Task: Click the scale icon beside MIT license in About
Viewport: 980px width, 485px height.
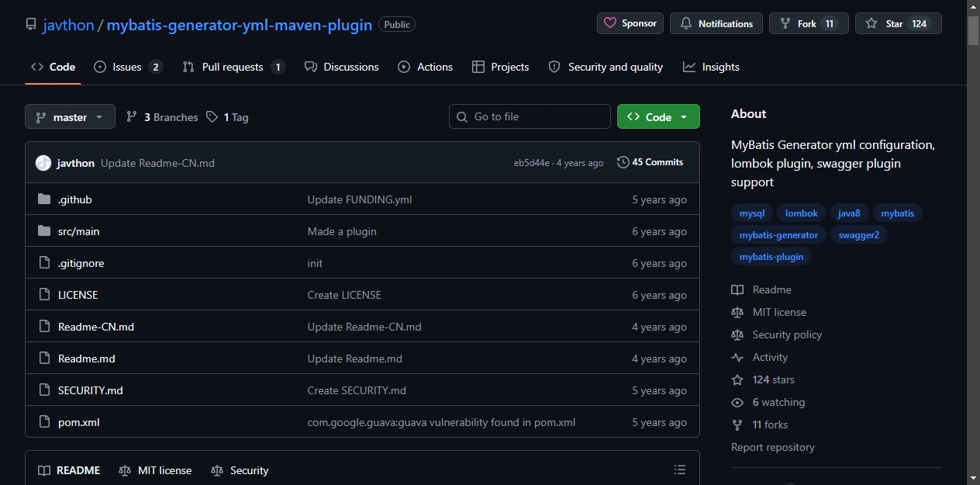Action: [737, 312]
